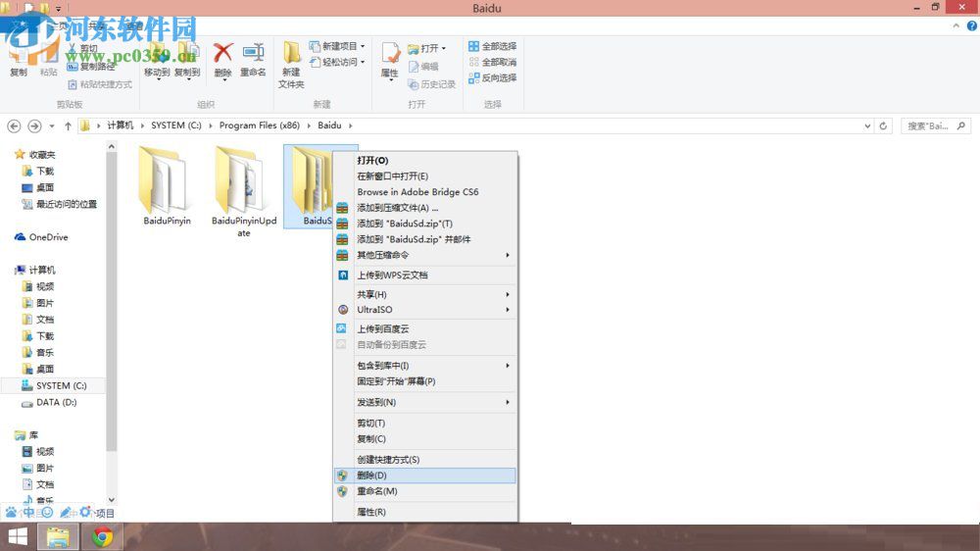
Task: Choose Pin to Start (固定到开始屏幕)
Action: click(425, 380)
